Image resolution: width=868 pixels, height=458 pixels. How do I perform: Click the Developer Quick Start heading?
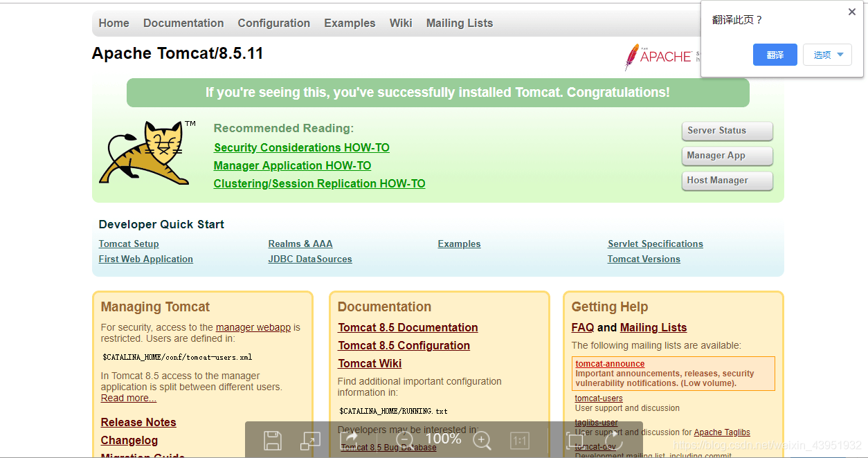(x=161, y=224)
